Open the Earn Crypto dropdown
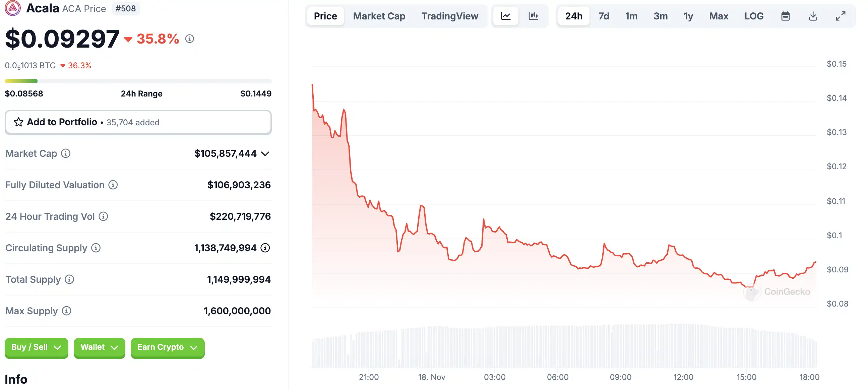 tap(168, 347)
